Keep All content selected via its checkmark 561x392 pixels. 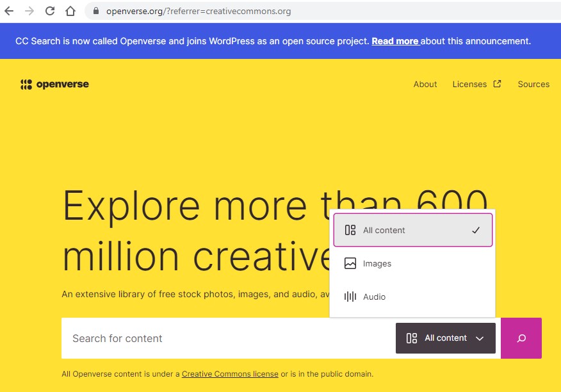coord(475,229)
